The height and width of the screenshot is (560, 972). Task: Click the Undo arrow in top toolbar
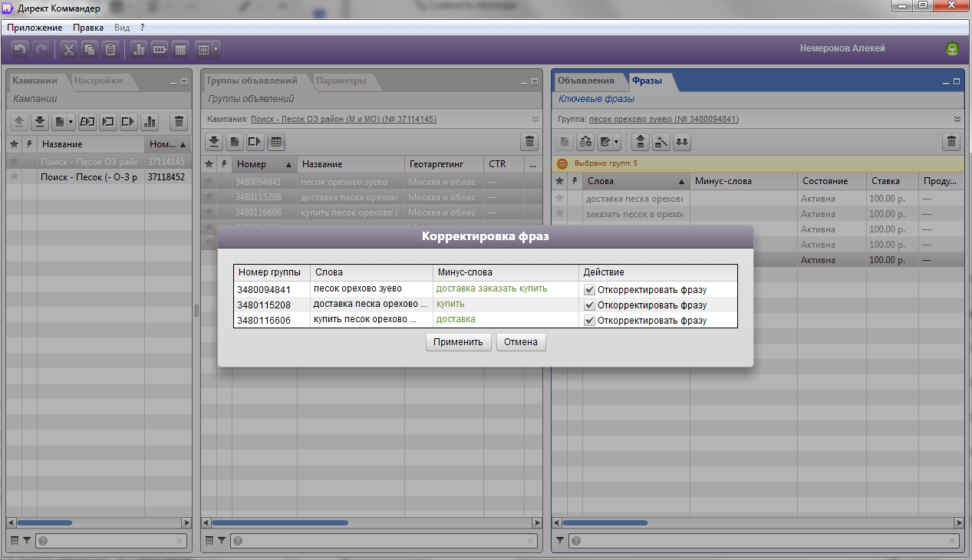pos(21,50)
